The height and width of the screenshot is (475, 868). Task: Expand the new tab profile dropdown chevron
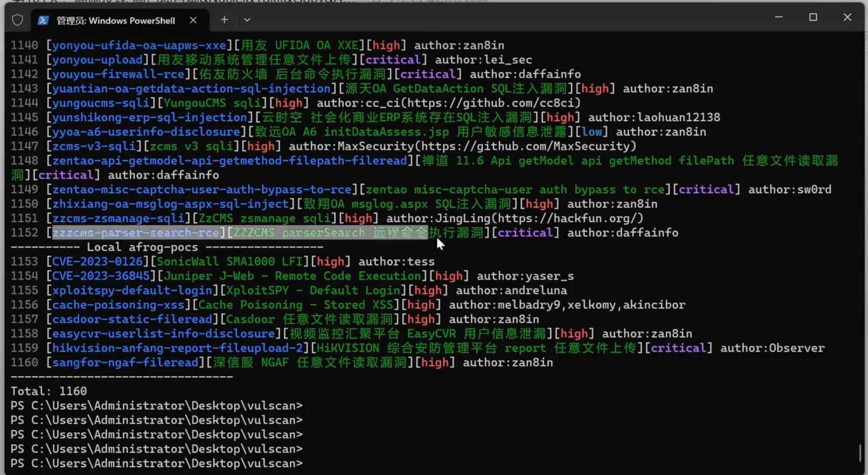247,19
